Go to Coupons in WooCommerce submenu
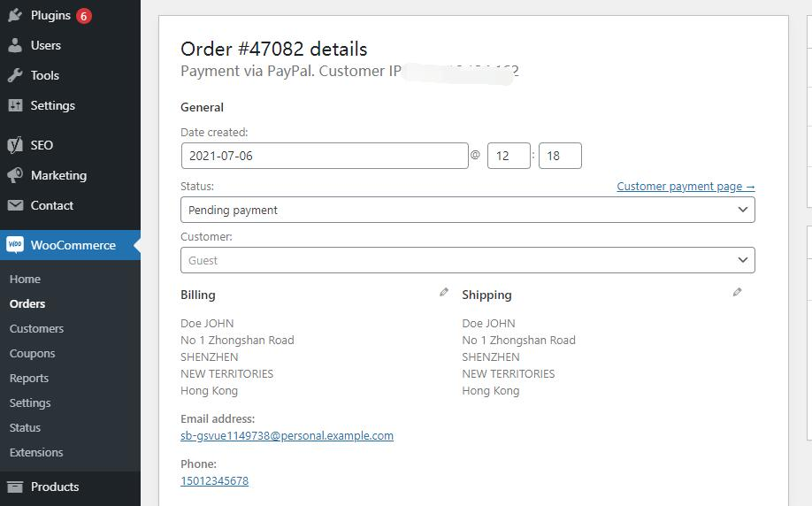Image resolution: width=812 pixels, height=506 pixels. click(x=32, y=353)
